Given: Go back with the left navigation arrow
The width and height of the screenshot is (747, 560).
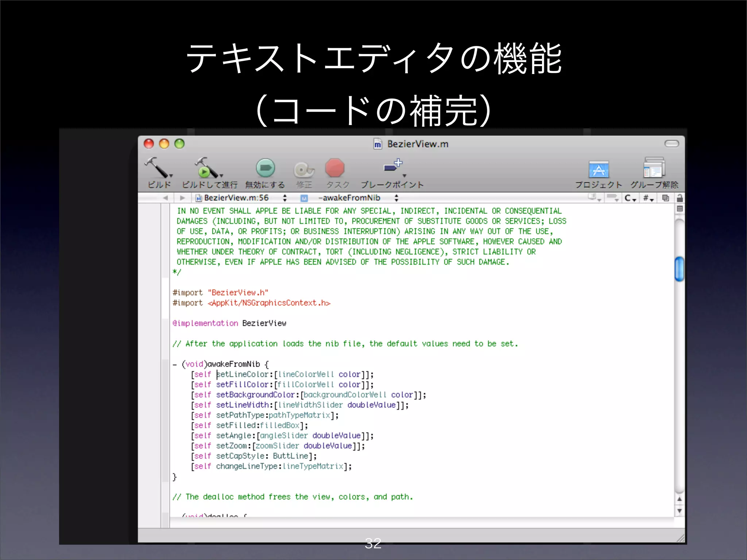Looking at the screenshot, I should pyautogui.click(x=165, y=198).
